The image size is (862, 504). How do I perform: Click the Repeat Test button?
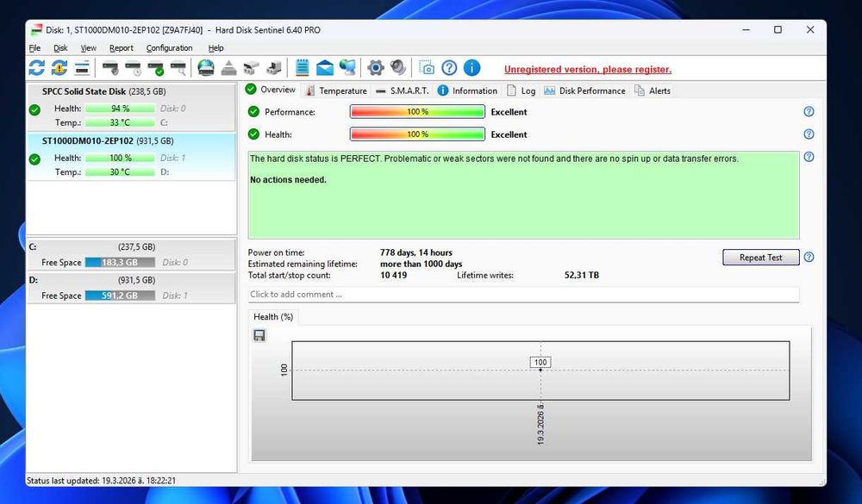(761, 258)
